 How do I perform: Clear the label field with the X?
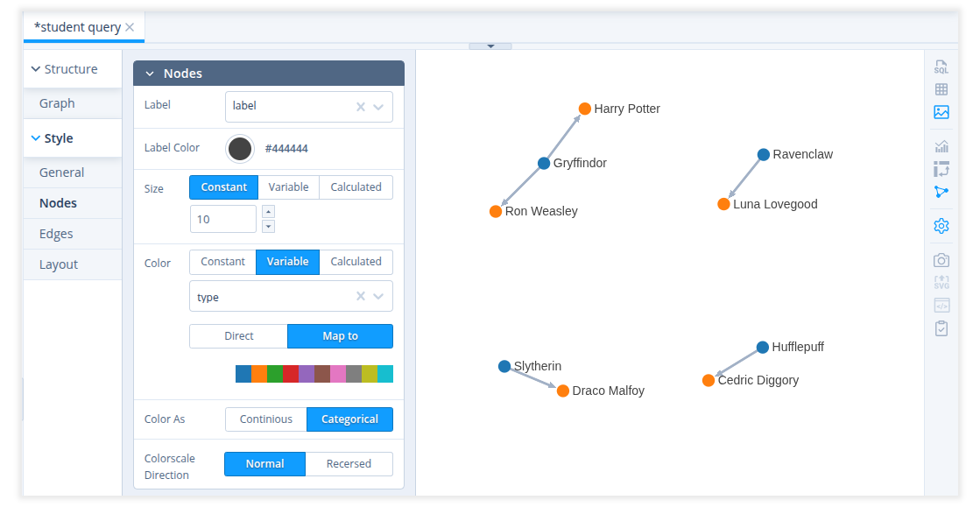tap(359, 105)
